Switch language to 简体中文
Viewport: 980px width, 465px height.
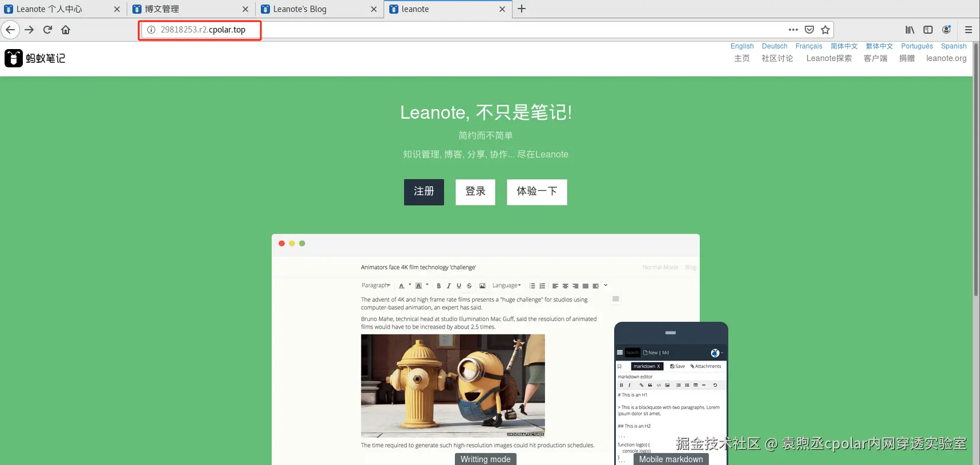[x=844, y=46]
